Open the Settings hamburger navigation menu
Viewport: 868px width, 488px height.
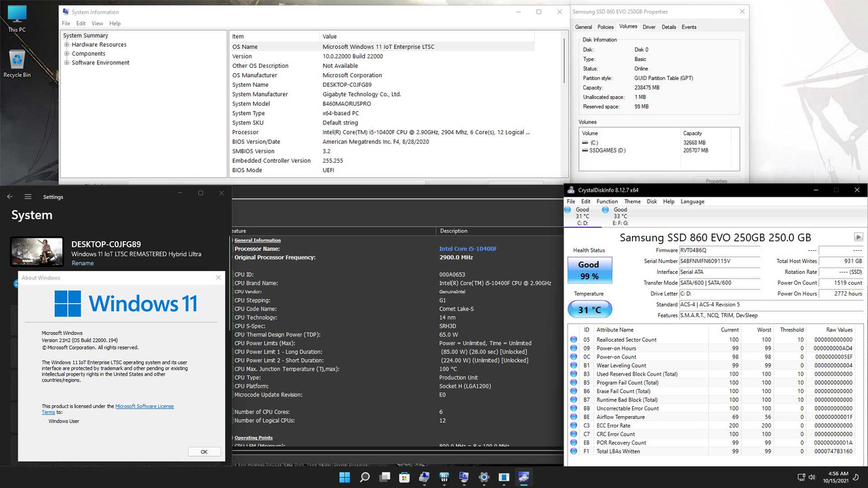[28, 197]
